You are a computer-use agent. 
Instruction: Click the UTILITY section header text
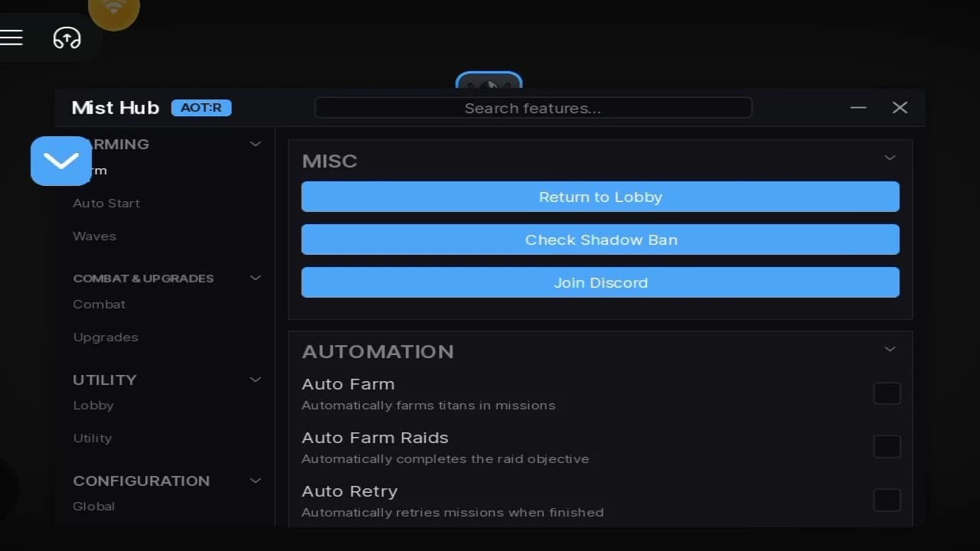[x=105, y=380]
